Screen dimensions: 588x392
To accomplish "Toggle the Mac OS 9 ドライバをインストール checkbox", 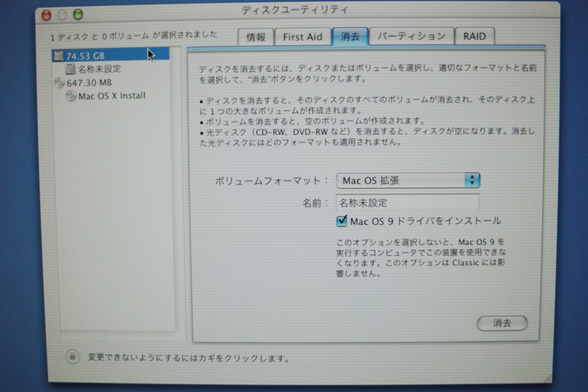I will [x=342, y=221].
